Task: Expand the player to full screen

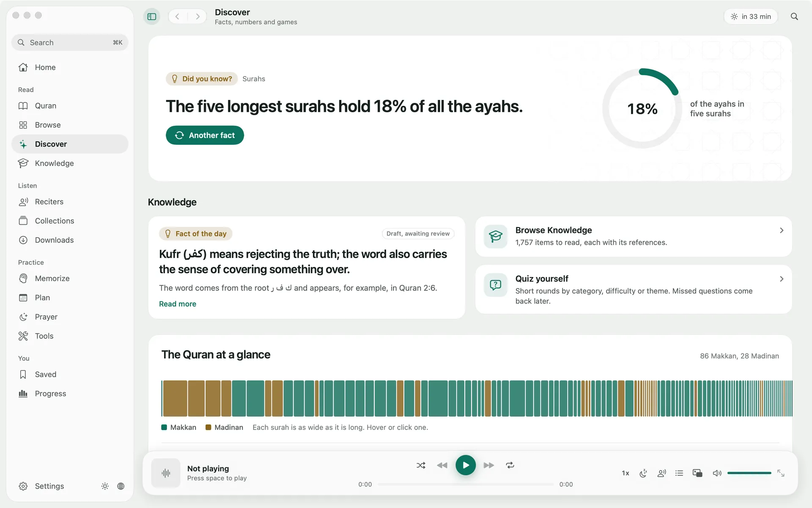Action: [x=781, y=473]
